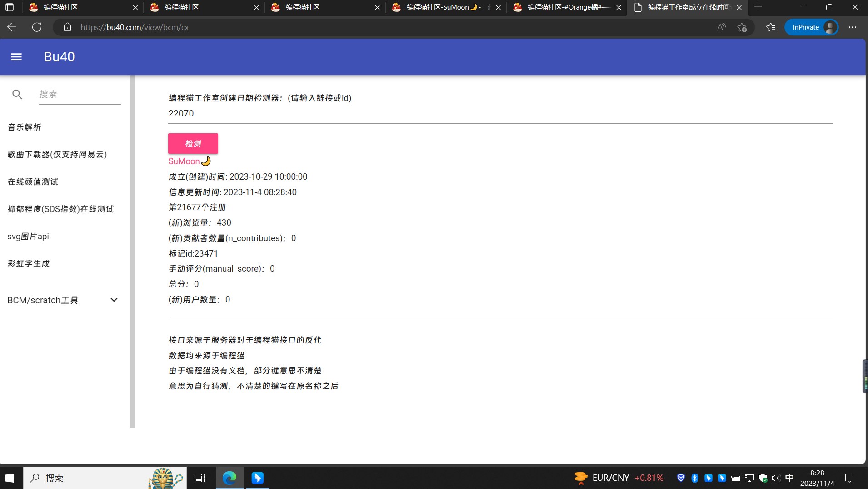This screenshot has height=489, width=868.
Task: Switch to Microsoft Edge on taskbar
Action: [229, 478]
